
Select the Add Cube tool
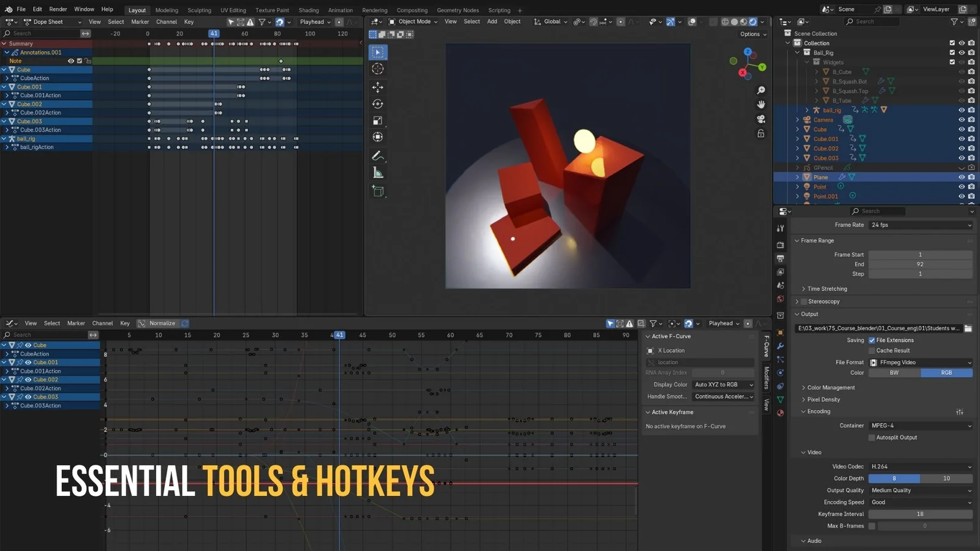click(x=378, y=191)
